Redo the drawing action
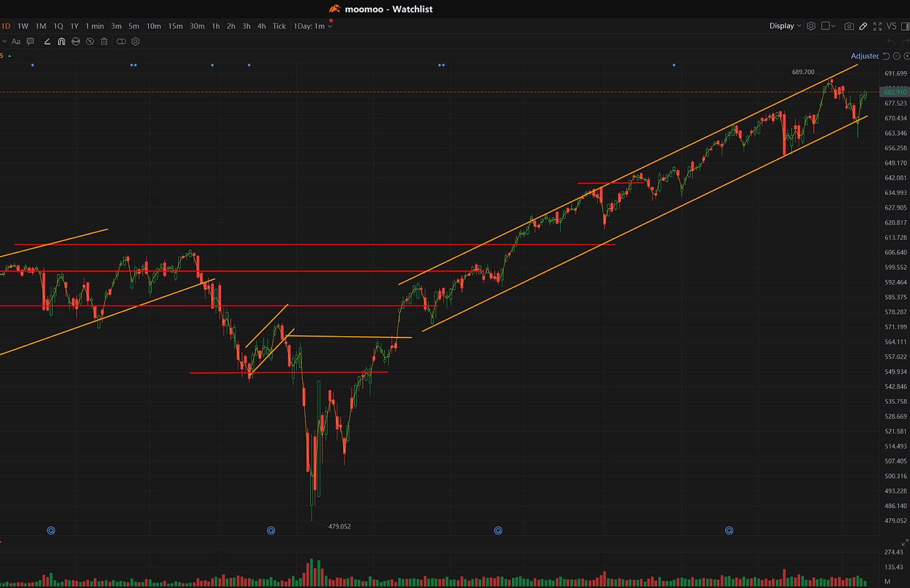Viewport: 910px width, 588px height. click(x=906, y=41)
